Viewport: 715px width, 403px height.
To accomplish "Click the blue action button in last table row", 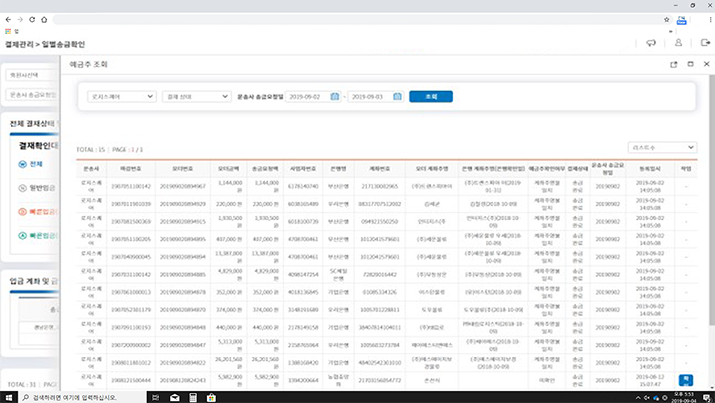I will click(686, 380).
